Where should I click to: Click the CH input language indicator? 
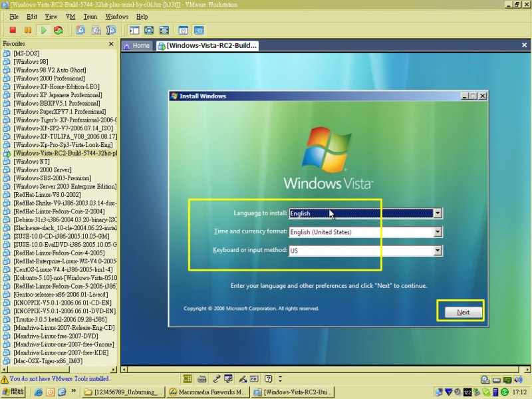pos(188,378)
